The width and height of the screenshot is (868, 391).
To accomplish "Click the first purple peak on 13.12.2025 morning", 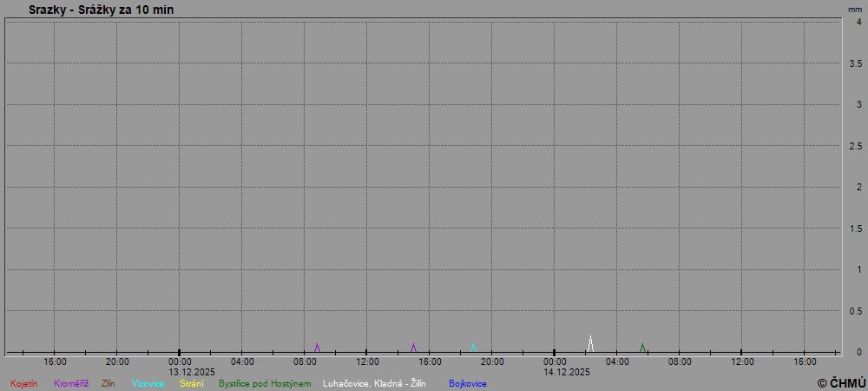I will pyautogui.click(x=317, y=347).
